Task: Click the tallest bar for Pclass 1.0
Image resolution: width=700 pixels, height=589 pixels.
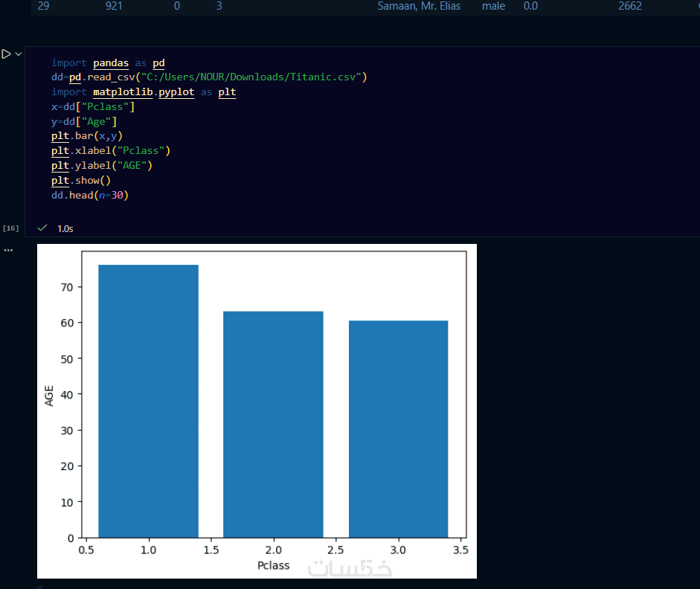Action: tap(148, 401)
